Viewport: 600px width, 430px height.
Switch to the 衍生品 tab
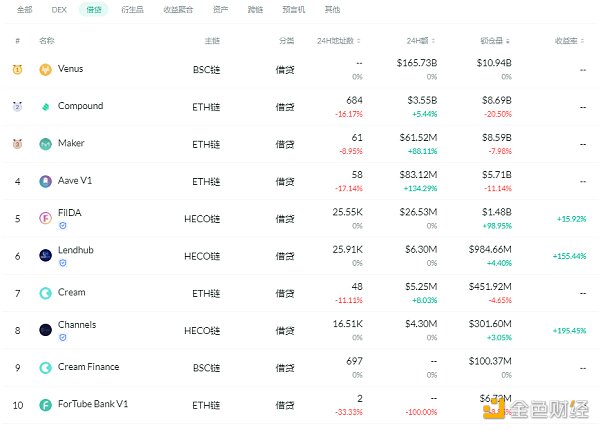(x=132, y=9)
